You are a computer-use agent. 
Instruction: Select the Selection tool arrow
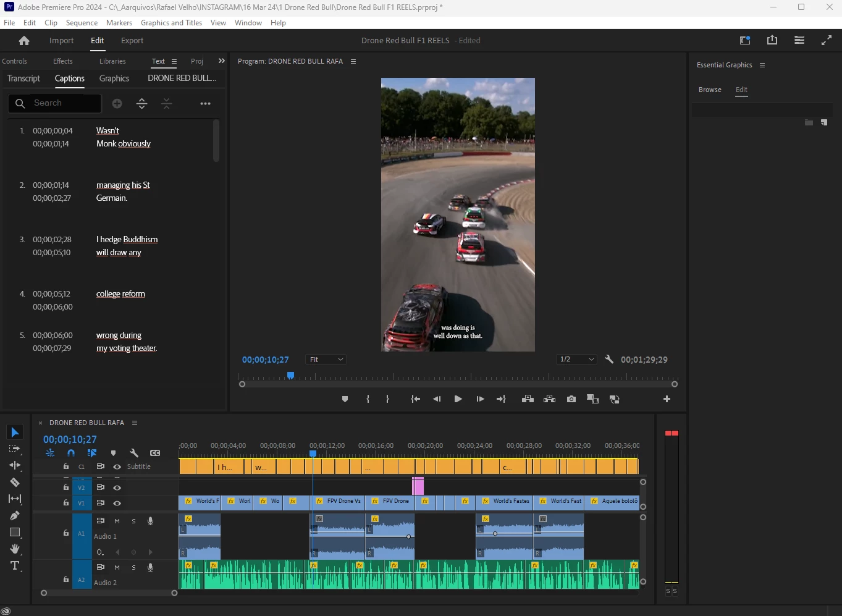15,432
